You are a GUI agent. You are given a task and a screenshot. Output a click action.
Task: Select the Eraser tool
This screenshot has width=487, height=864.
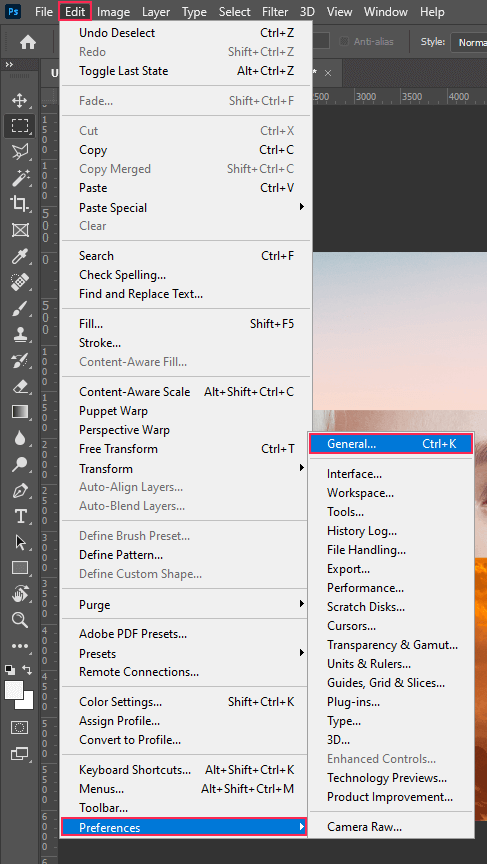pos(20,386)
